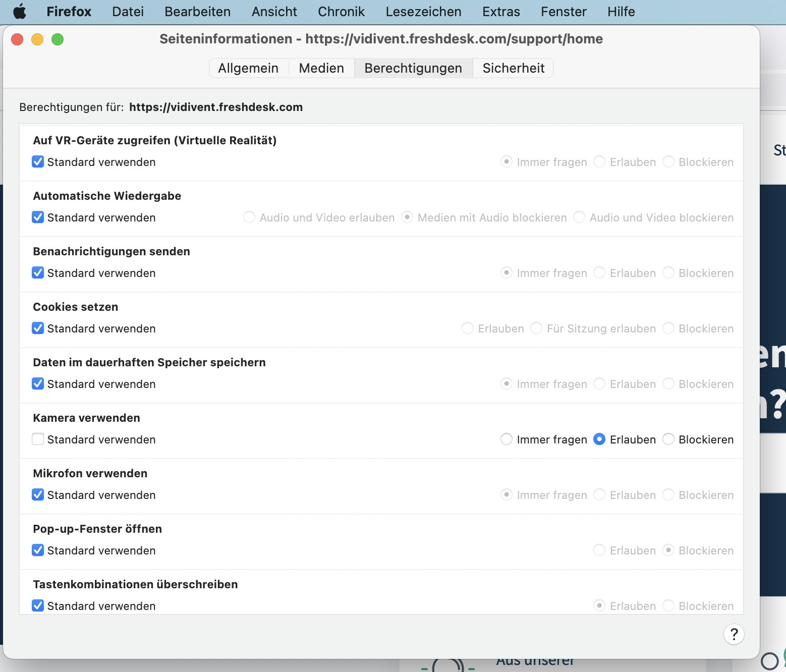The image size is (786, 672).
Task: Switch to the Sicherheit tab
Action: (x=514, y=68)
